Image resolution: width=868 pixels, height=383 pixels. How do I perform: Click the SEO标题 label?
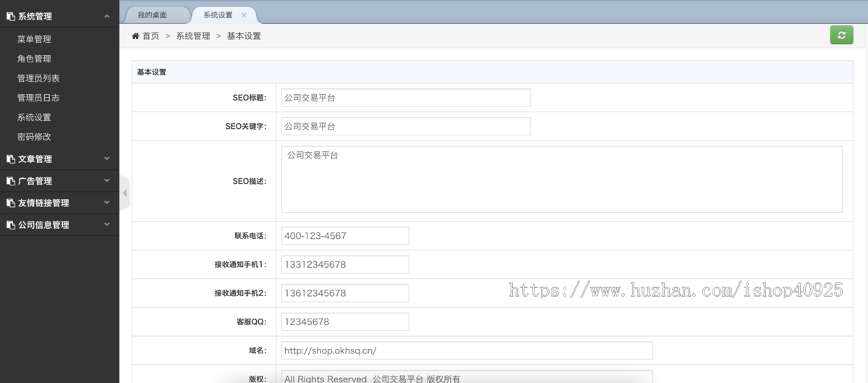pos(250,98)
